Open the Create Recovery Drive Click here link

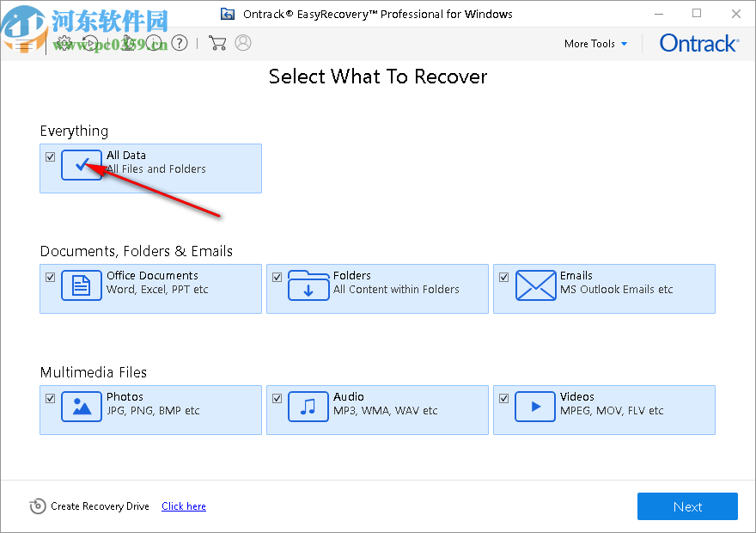(x=183, y=506)
